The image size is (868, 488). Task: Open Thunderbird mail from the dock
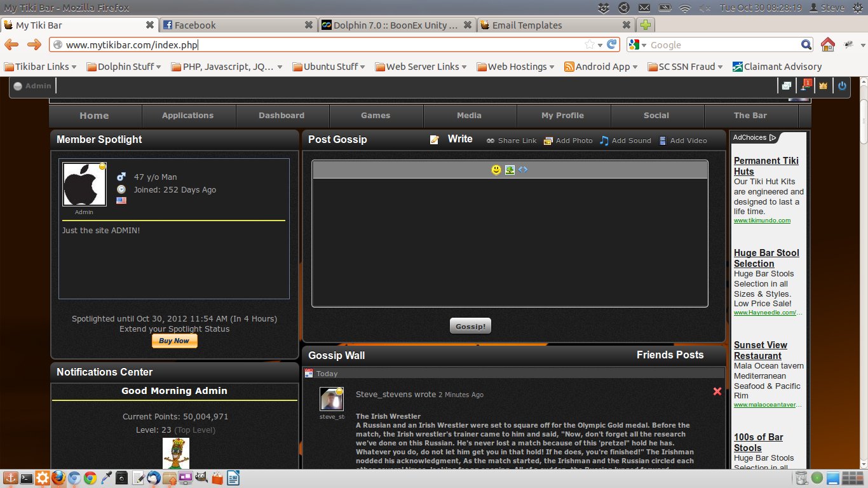(154, 478)
